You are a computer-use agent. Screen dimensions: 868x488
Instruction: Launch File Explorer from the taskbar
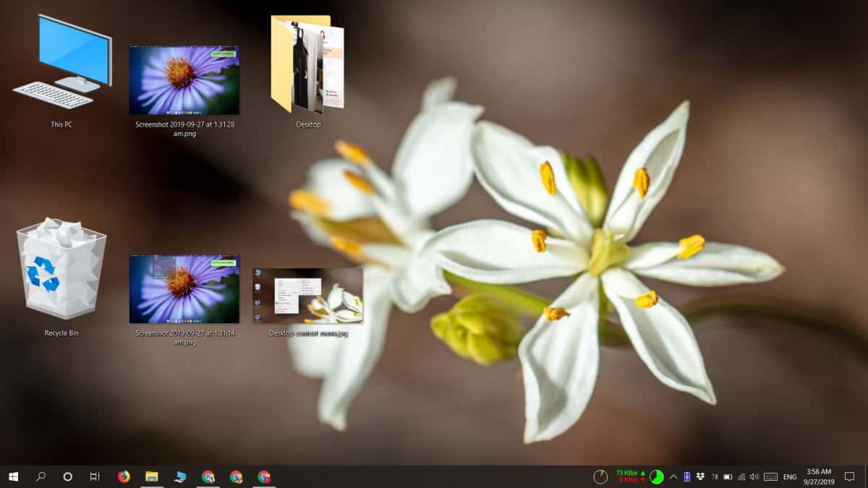(x=150, y=477)
